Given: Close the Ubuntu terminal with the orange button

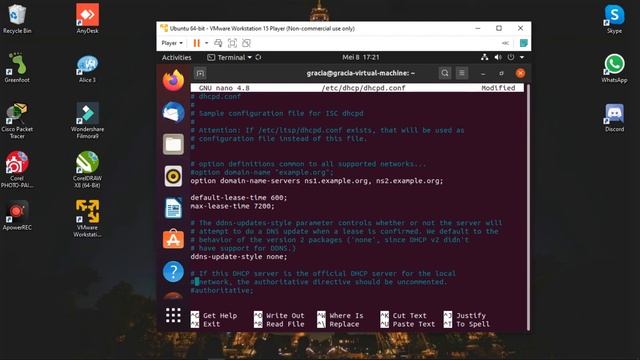Looking at the screenshot, I should [x=520, y=73].
